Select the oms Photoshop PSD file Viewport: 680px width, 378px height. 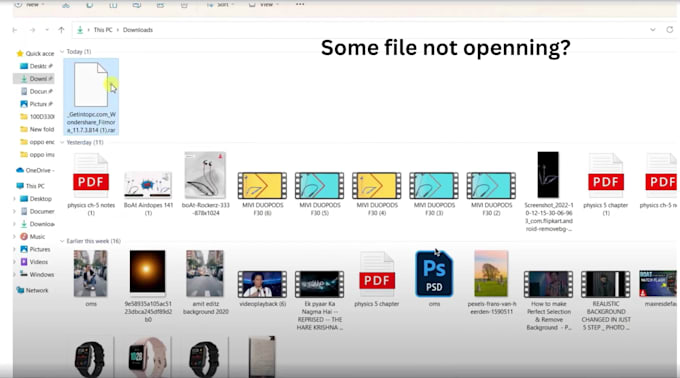click(x=434, y=278)
